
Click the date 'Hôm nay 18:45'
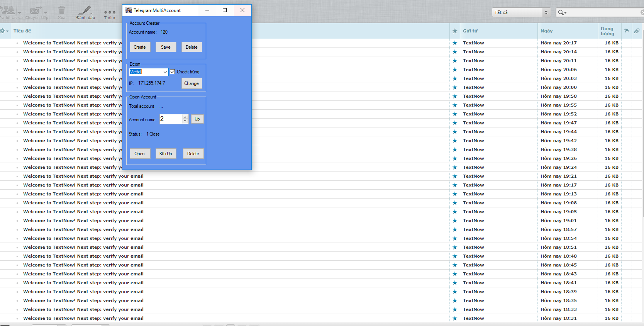click(x=559, y=265)
